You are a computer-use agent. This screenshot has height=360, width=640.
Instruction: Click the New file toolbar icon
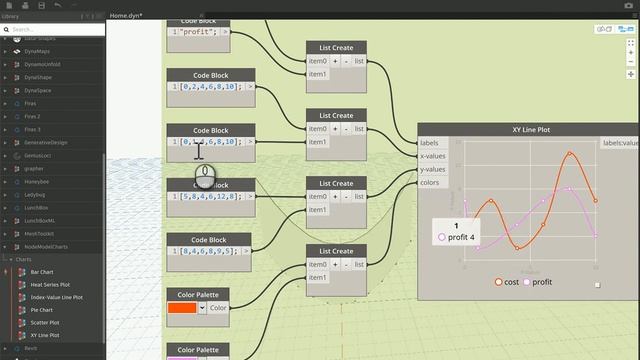click(x=9, y=5)
